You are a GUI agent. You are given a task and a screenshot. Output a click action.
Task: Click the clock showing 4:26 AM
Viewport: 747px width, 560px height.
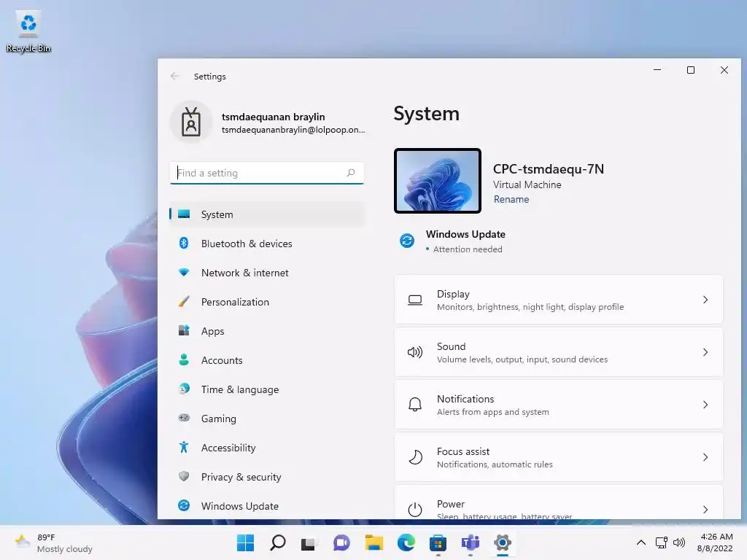716,537
